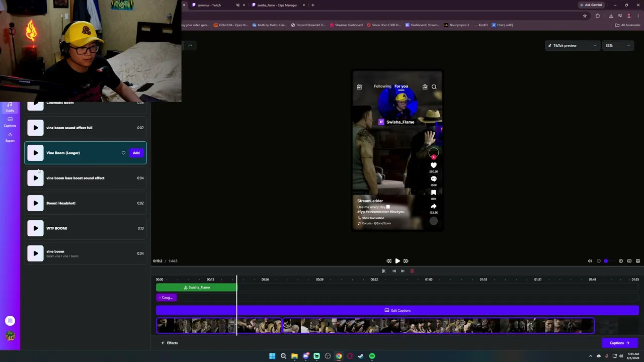Open the KissKH bookmark

click(480, 25)
